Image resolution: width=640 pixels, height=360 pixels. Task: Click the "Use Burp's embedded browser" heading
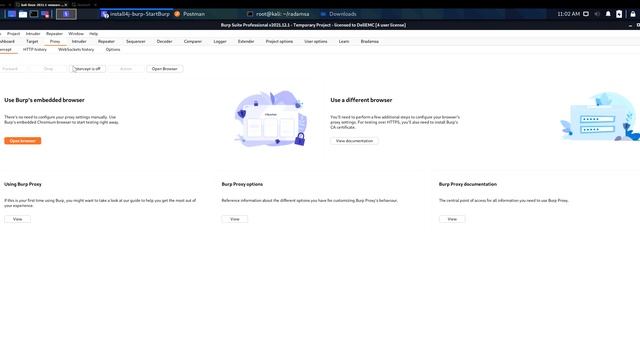(x=44, y=100)
